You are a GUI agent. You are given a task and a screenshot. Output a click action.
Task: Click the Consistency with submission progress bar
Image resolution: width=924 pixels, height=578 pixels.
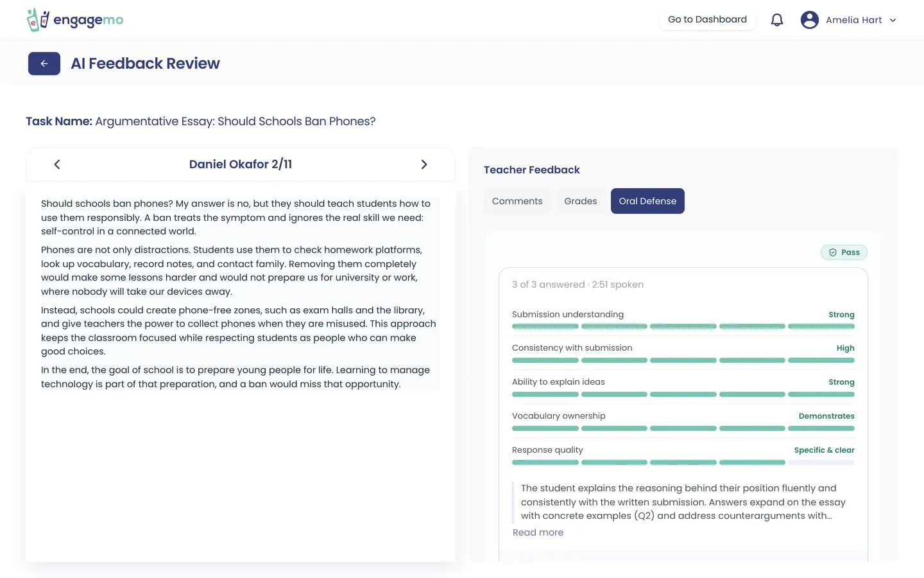click(x=683, y=360)
